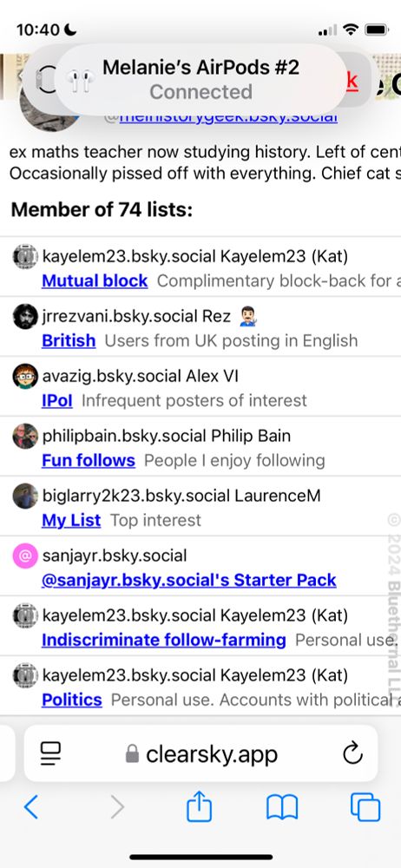This screenshot has width=401, height=868.
Task: Open the IPol list link
Action: (x=57, y=400)
